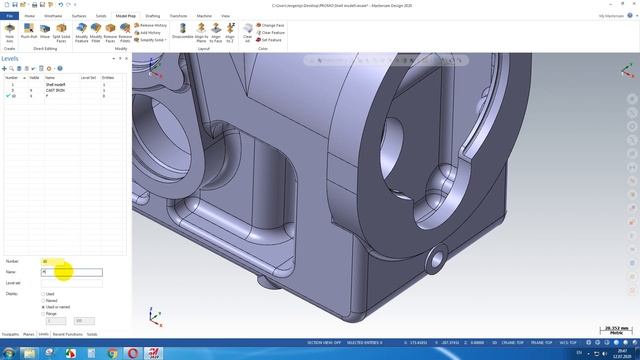Click the Hole Axis icon
The image size is (640, 360).
pyautogui.click(x=9, y=33)
